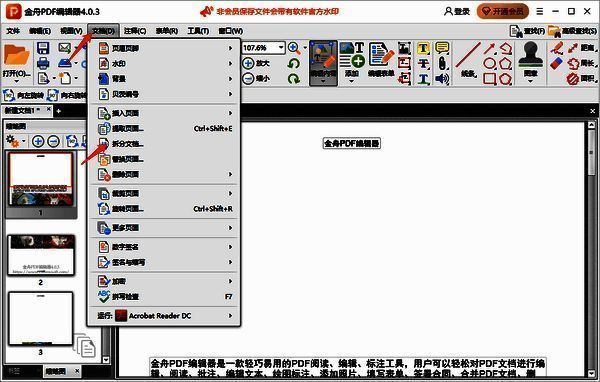Select 提取页面 with Ctrl+Shift+E shortcut
600x382 pixels.
tap(165, 129)
